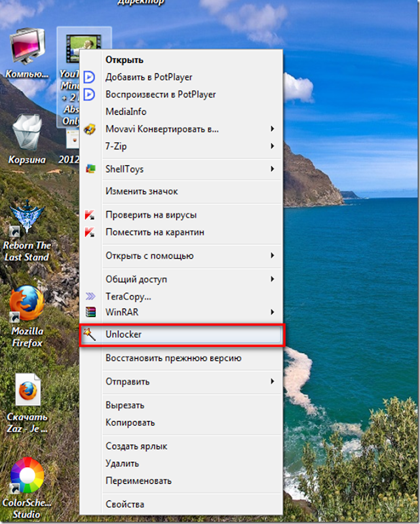The width and height of the screenshot is (420, 524).
Task: Click the TeraCopy arrows icon
Action: (x=90, y=297)
